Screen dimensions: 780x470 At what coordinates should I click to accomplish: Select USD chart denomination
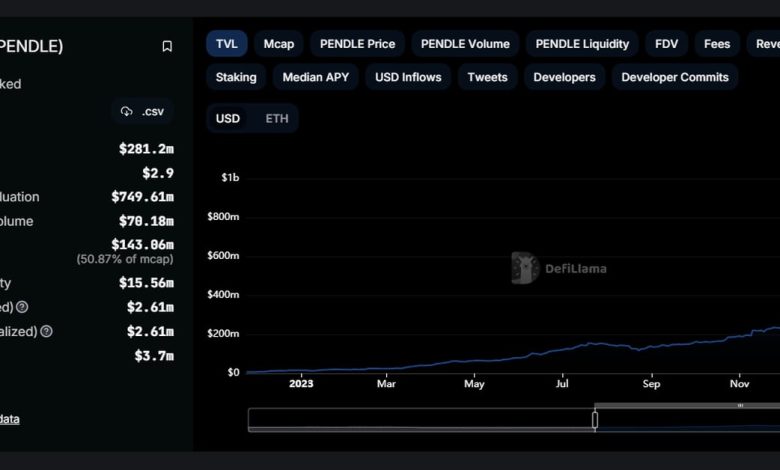pyautogui.click(x=228, y=118)
